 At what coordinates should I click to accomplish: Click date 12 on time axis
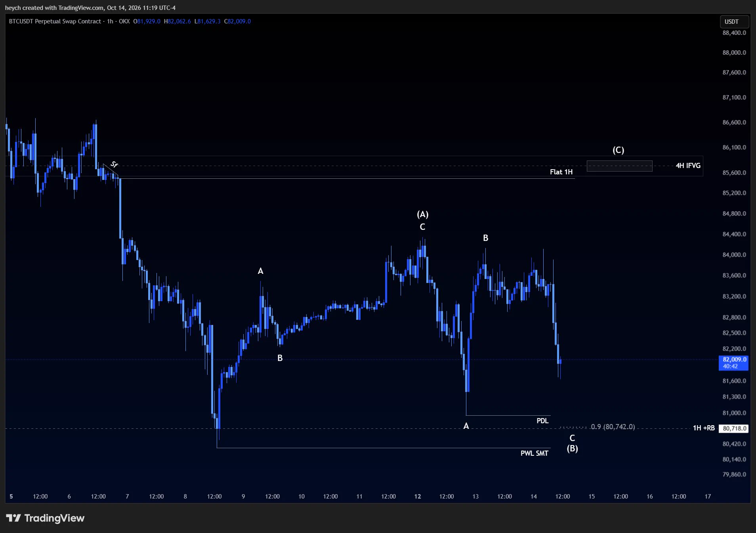click(418, 497)
